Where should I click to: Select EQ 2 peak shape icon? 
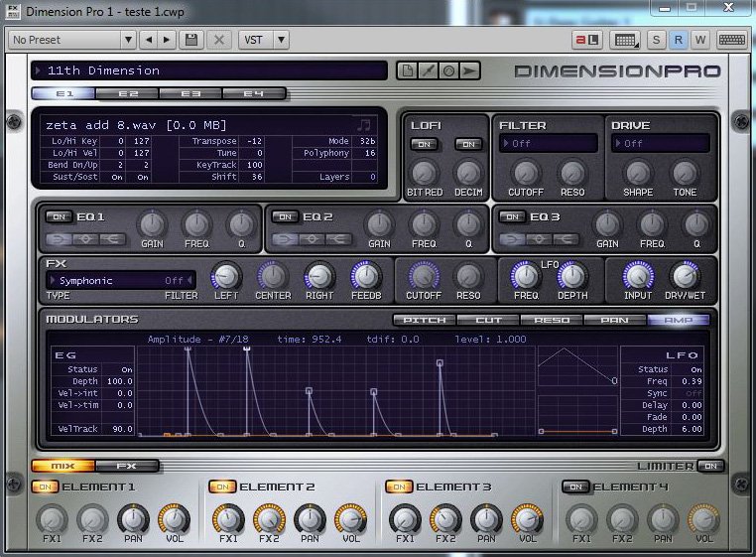point(312,239)
